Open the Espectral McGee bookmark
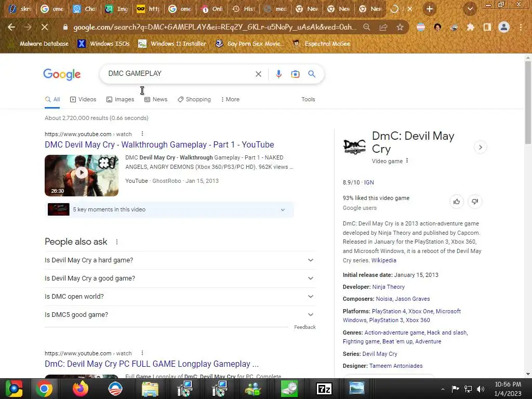Viewport: 532px width, 399px height. coord(322,44)
